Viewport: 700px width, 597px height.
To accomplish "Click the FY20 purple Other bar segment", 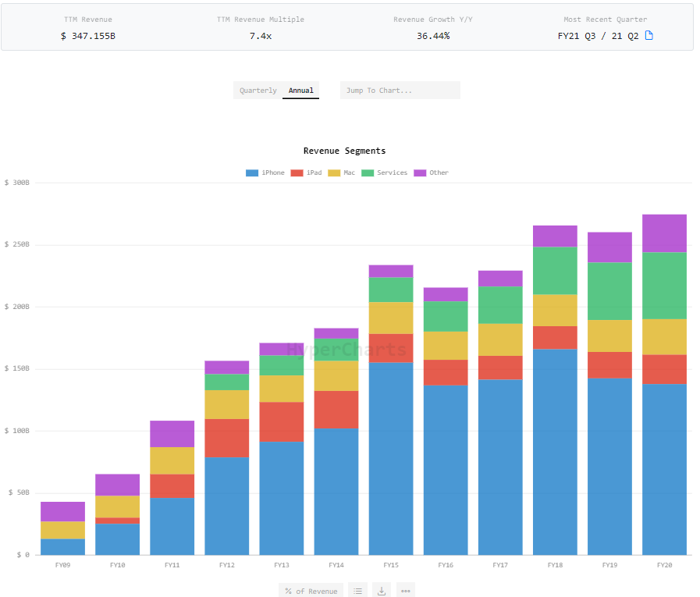I will tap(664, 233).
